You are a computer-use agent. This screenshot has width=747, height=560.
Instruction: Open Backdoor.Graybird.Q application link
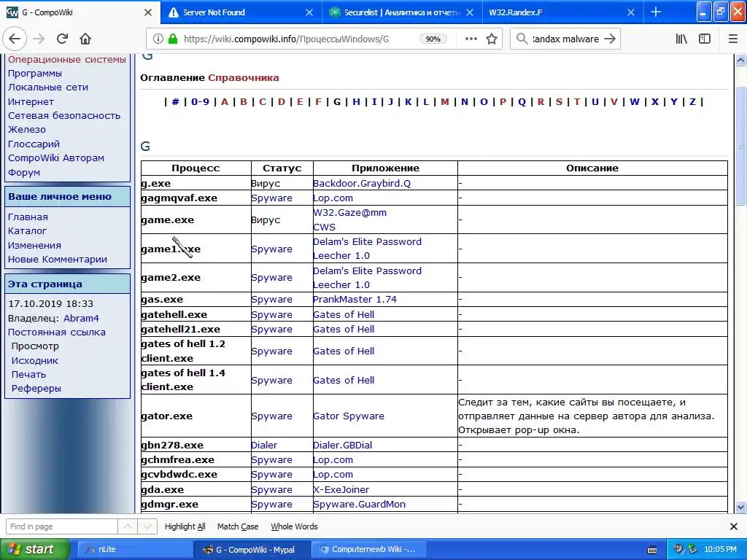tap(362, 183)
